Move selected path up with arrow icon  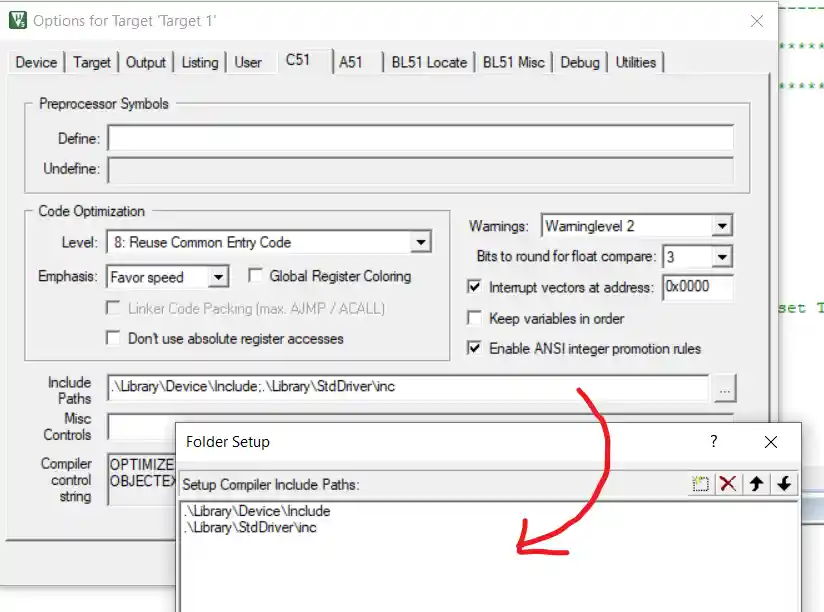click(757, 484)
